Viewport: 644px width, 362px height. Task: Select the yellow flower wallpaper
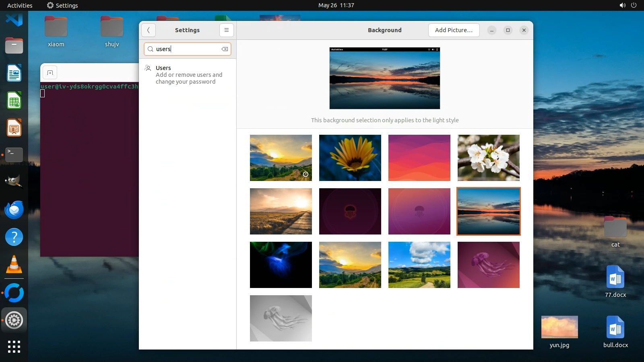[350, 158]
